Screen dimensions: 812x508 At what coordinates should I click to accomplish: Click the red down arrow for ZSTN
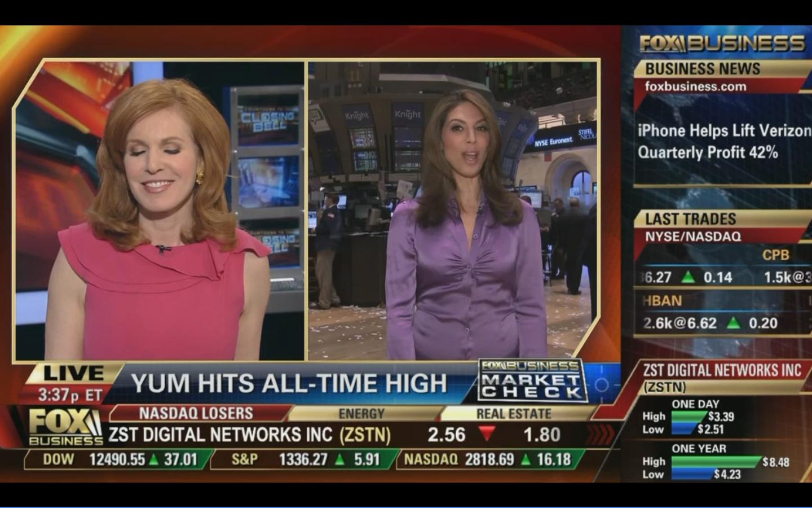[487, 434]
